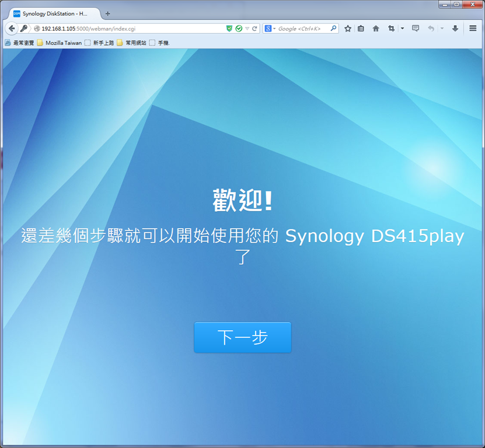Click the Google search engine icon
Screen dimensions: 485x448
(268, 29)
